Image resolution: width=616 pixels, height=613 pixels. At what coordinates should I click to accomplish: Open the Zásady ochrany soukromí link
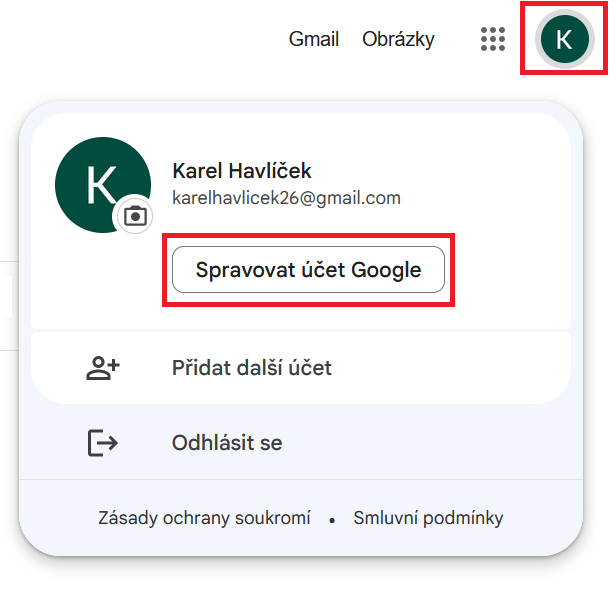[204, 518]
